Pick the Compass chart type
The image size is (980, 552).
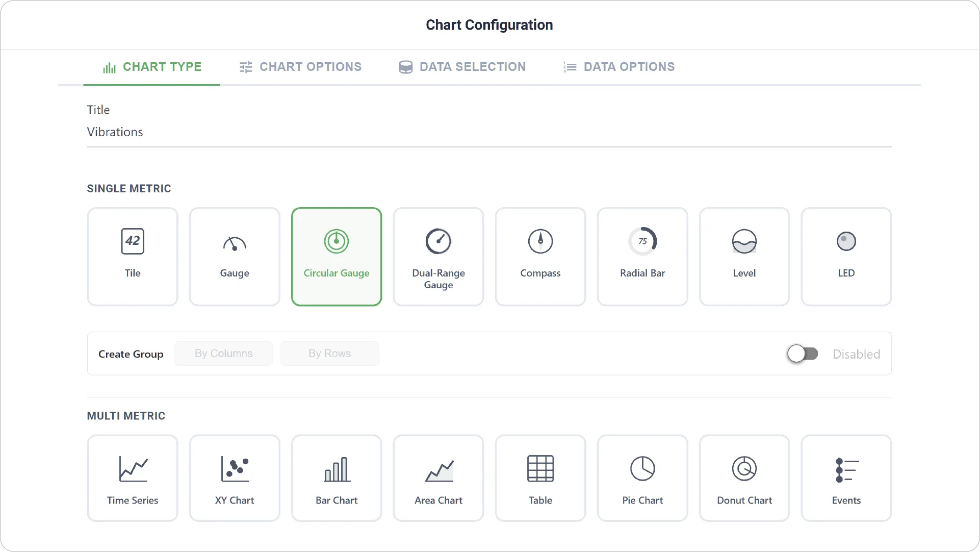pyautogui.click(x=540, y=257)
